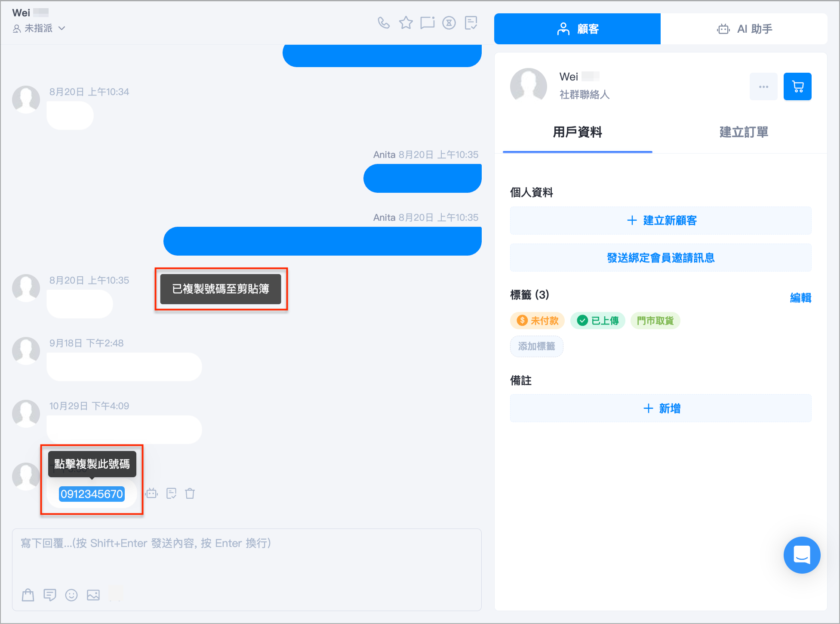
Task: Copy the phone number 0912345670
Action: (92, 494)
